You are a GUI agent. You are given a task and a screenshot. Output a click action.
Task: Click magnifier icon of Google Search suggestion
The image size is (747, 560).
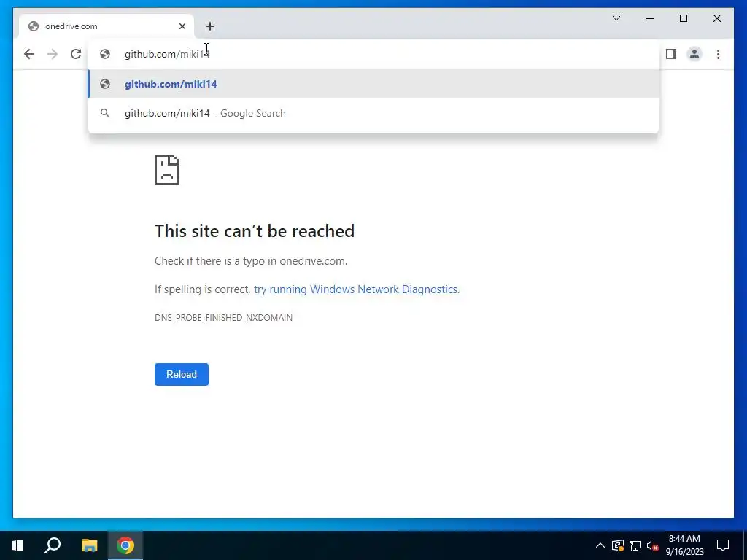(x=105, y=113)
